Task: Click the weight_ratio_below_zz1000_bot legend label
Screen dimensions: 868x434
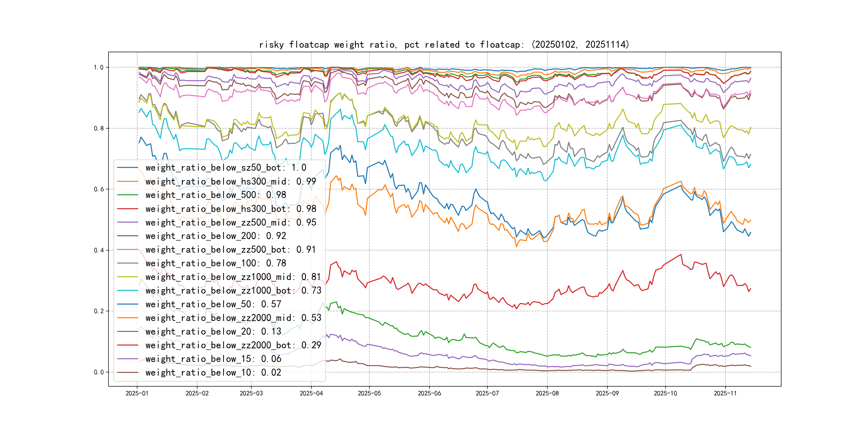Action: (x=233, y=291)
